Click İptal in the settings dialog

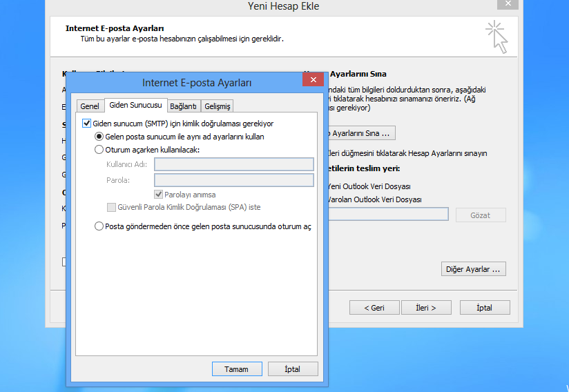293,369
